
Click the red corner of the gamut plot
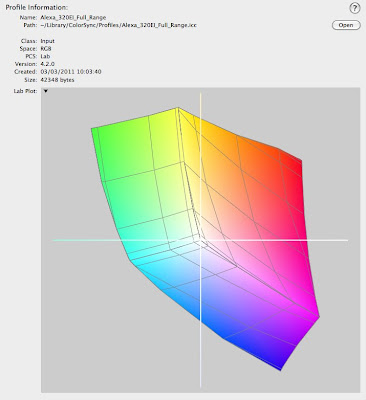(x=300, y=162)
